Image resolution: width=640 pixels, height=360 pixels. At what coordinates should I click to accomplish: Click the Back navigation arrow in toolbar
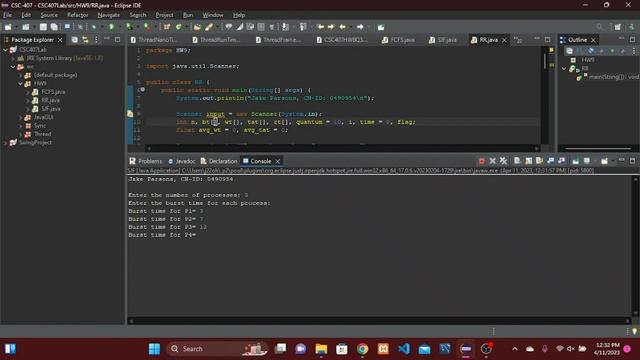(342, 27)
